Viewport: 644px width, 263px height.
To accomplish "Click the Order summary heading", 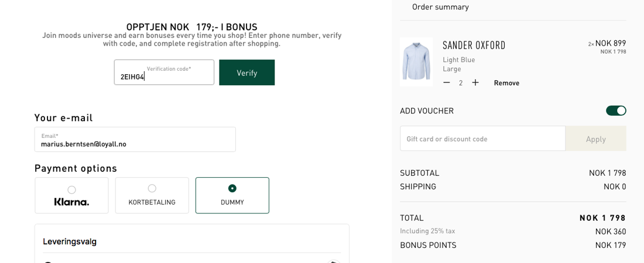I will pyautogui.click(x=440, y=7).
